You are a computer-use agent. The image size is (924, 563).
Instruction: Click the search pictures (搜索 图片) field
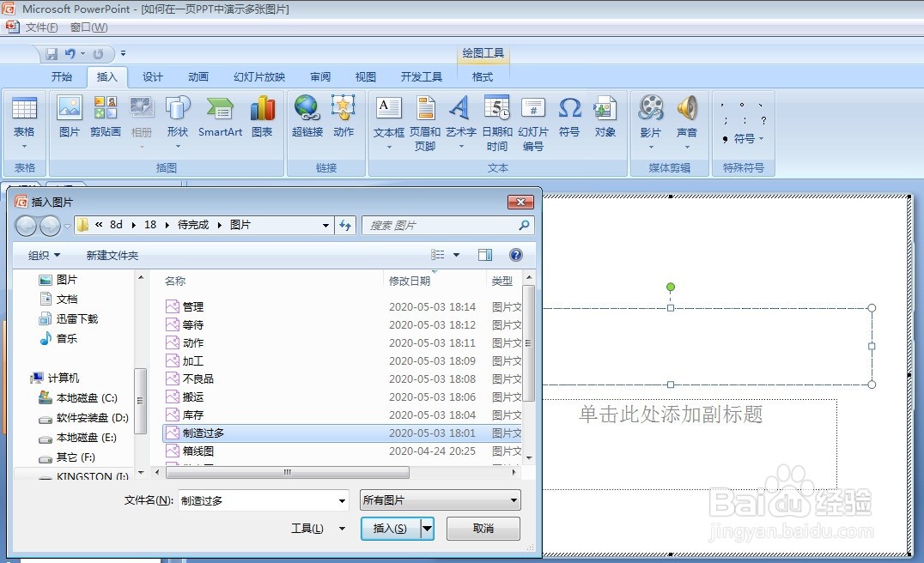click(442, 225)
